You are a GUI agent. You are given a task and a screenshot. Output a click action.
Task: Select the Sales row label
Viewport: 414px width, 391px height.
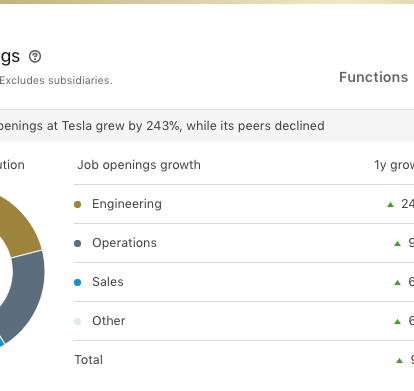[108, 282]
